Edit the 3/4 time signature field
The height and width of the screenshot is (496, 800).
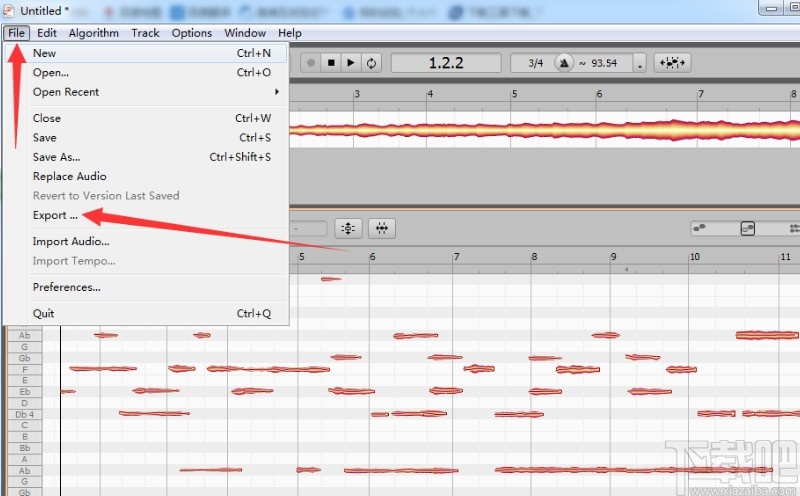[x=535, y=63]
